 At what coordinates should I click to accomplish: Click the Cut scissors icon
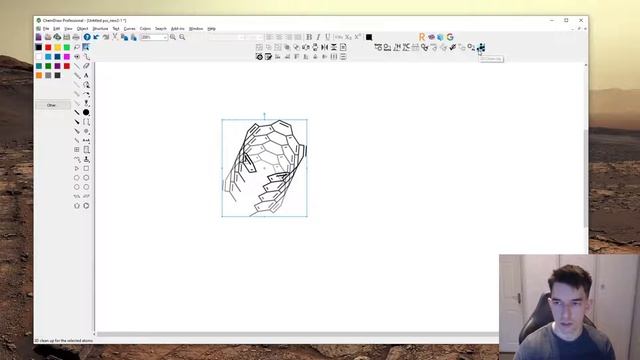(115, 37)
